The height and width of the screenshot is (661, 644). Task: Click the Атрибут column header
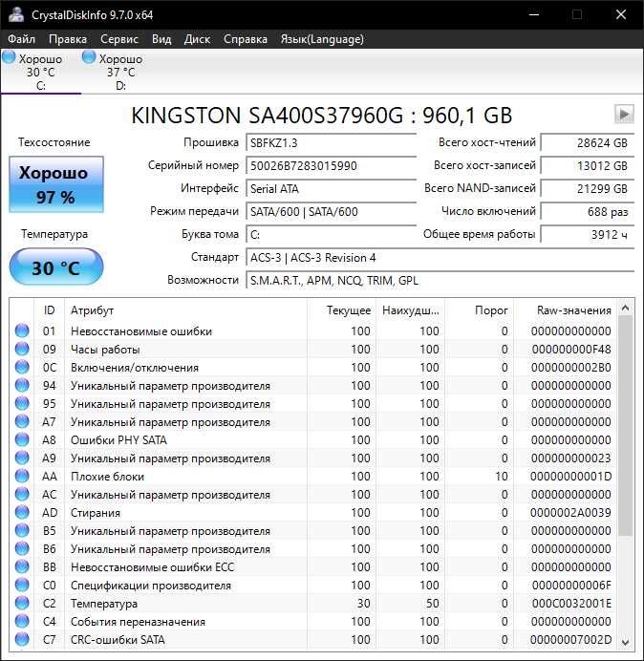pos(185,310)
